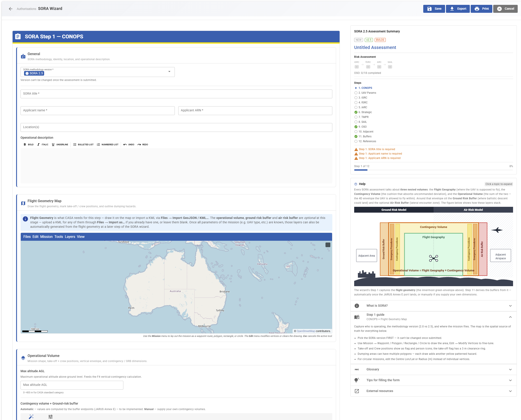This screenshot has height=420, width=521.
Task: Click the Step 1 of 12 progress bar
Action: [433, 170]
